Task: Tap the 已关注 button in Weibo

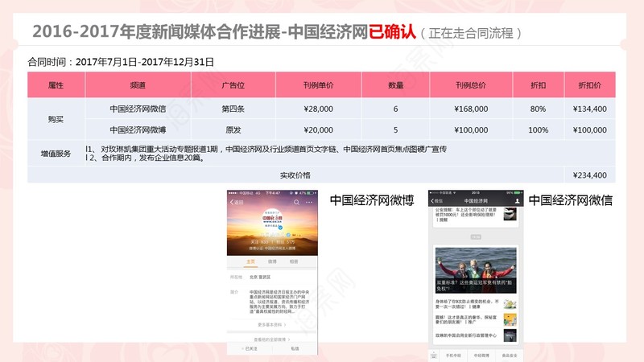Action: [250, 348]
